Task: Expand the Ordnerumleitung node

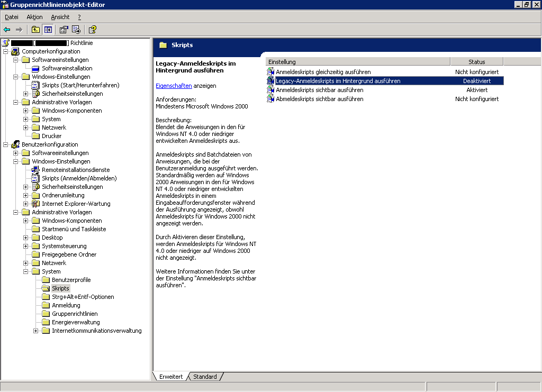Action: [x=25, y=196]
